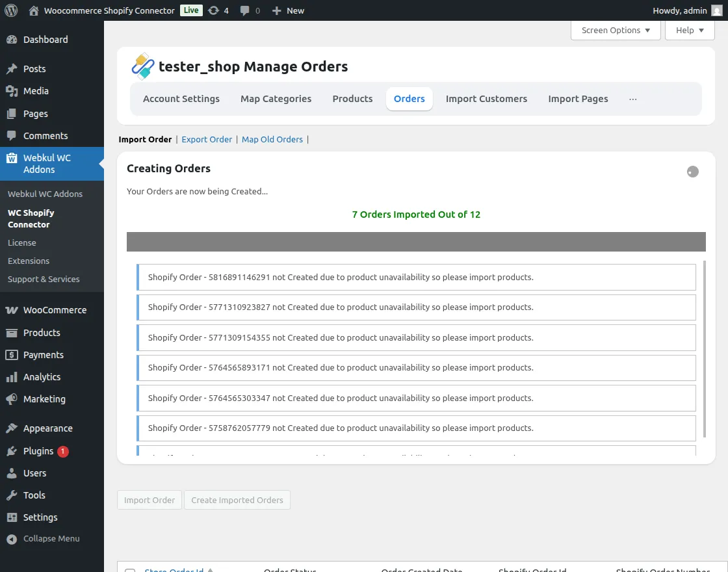Tick the select-all checkbox in orders table

pyautogui.click(x=130, y=571)
